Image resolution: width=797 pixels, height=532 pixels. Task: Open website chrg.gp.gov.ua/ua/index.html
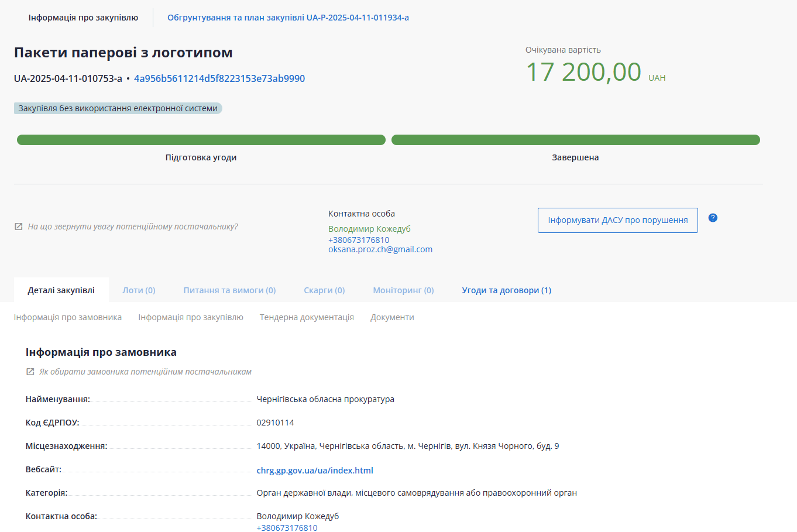pyautogui.click(x=315, y=471)
